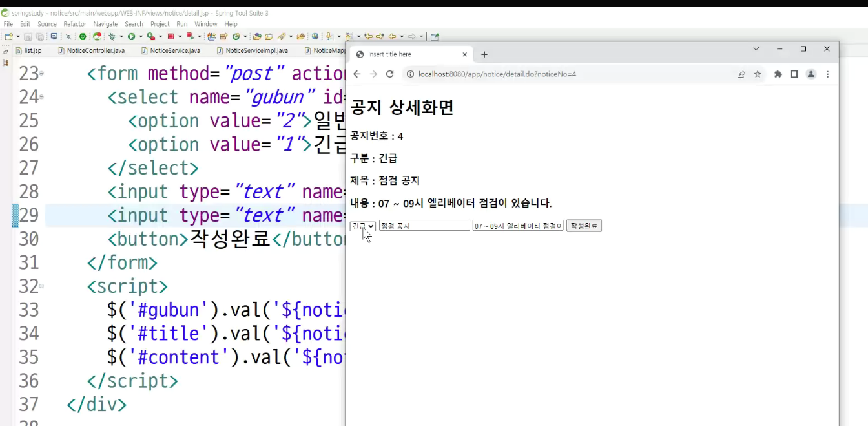Click the Save All icon in the STS toolbar
This screenshot has width=868, height=426.
tap(40, 37)
